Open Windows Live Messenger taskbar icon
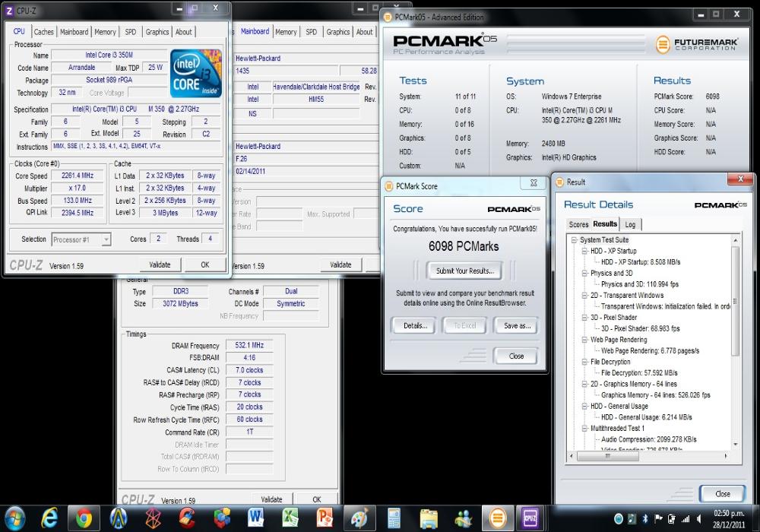The width and height of the screenshot is (760, 532). click(463, 518)
